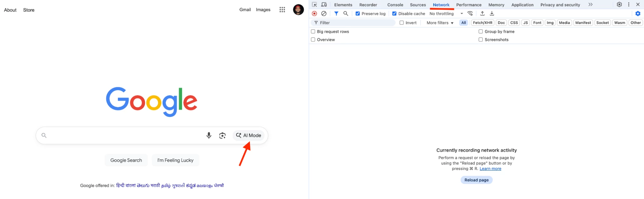The height and width of the screenshot is (199, 644).
Task: Open the Images link
Action: click(263, 10)
